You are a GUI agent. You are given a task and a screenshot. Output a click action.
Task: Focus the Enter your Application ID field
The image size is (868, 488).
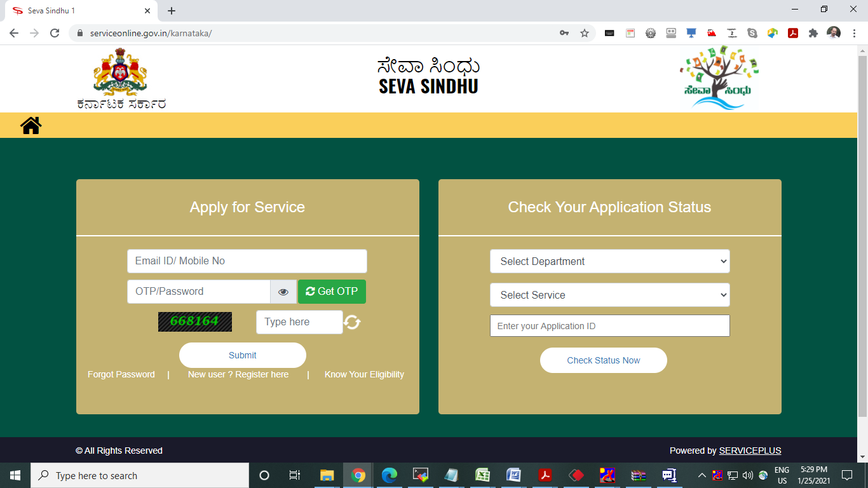pyautogui.click(x=609, y=326)
